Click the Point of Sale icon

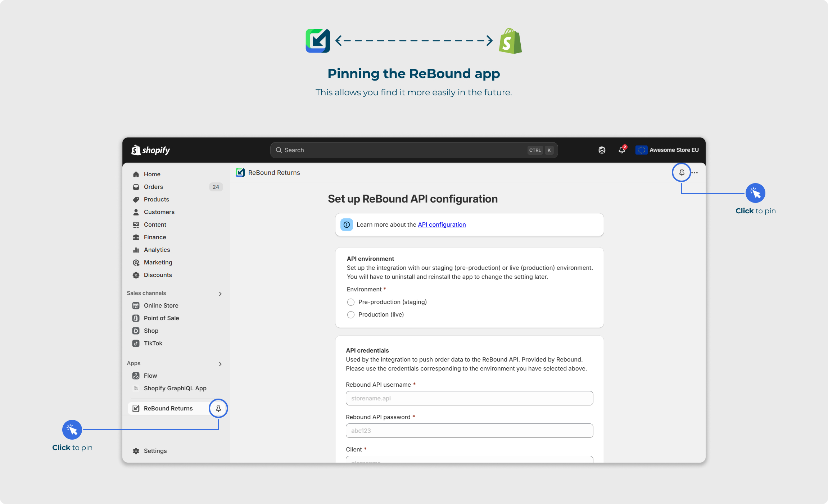[x=136, y=318]
